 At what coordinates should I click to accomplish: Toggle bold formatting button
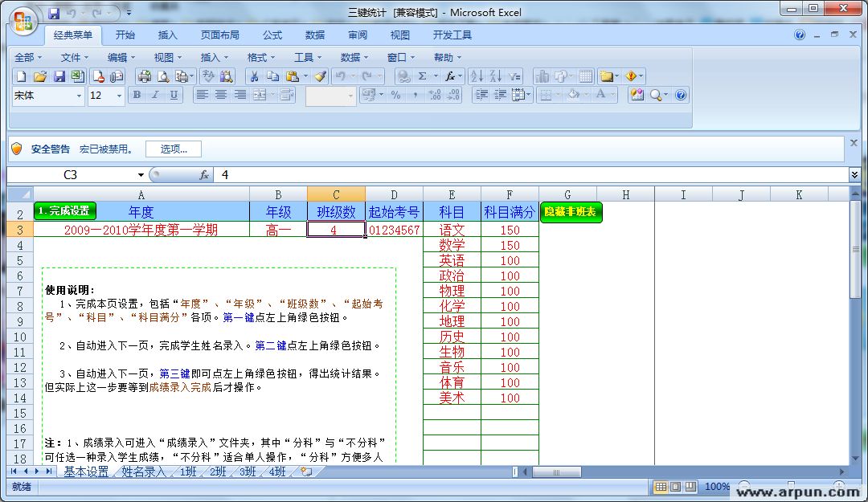137,95
